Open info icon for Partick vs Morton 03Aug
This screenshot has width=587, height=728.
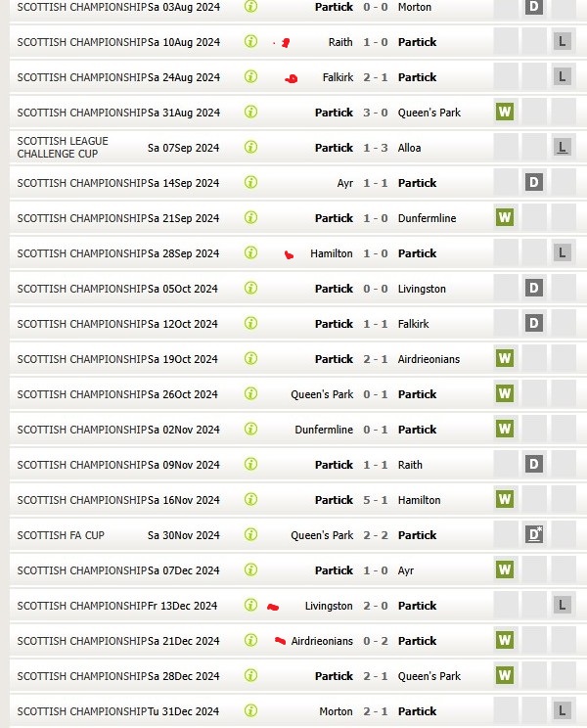250,7
